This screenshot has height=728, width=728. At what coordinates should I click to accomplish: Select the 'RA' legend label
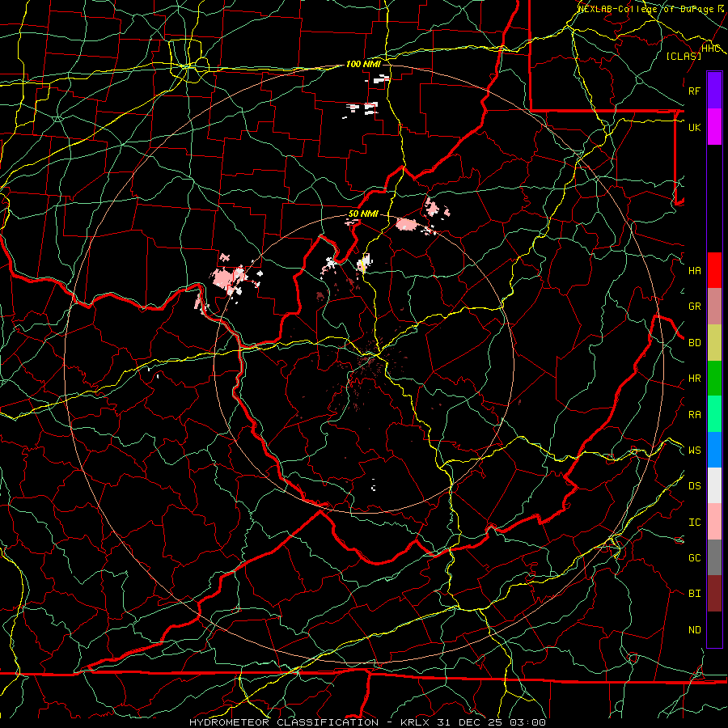[694, 415]
